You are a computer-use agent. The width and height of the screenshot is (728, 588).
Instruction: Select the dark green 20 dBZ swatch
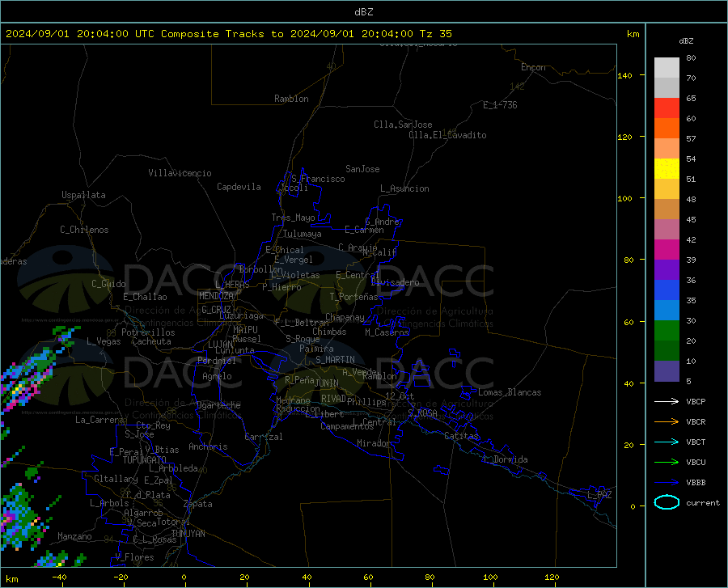pyautogui.click(x=667, y=350)
